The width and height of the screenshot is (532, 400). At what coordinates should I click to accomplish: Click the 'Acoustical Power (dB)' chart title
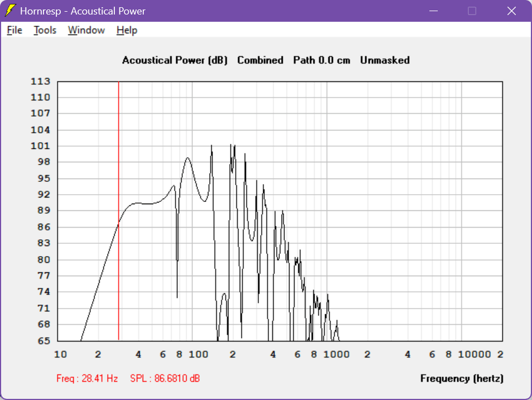tap(175, 60)
